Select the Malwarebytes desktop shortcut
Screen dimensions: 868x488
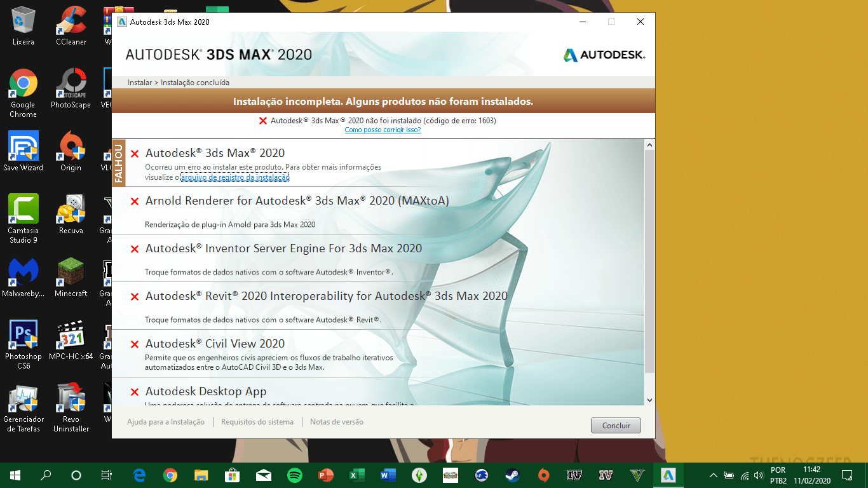click(x=24, y=278)
